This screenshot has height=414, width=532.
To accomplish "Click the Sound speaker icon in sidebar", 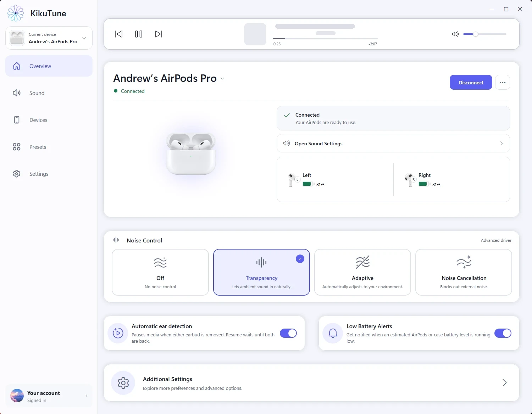I will (x=17, y=93).
